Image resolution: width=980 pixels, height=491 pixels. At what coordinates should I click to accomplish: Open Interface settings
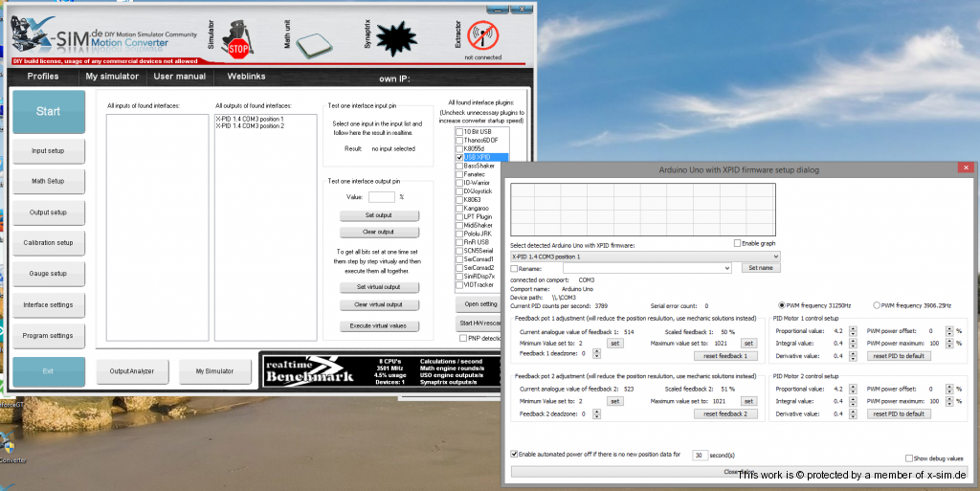tap(48, 305)
